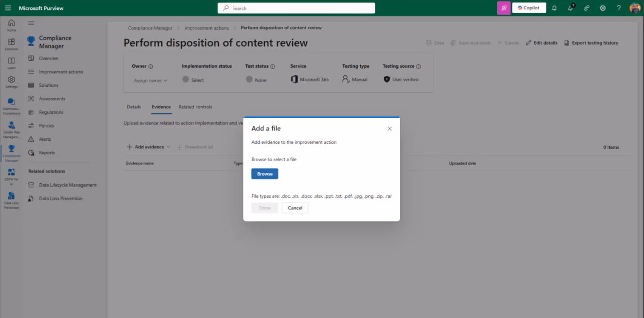This screenshot has width=644, height=318.
Task: Go to Home in left rail
Action: click(11, 25)
